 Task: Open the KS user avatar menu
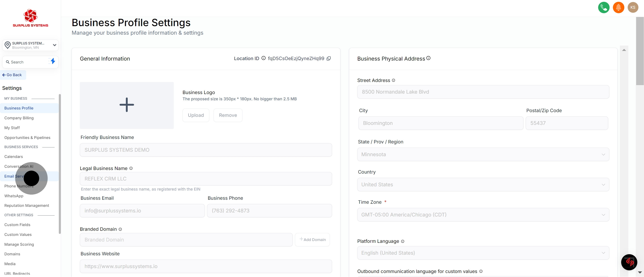(x=633, y=8)
